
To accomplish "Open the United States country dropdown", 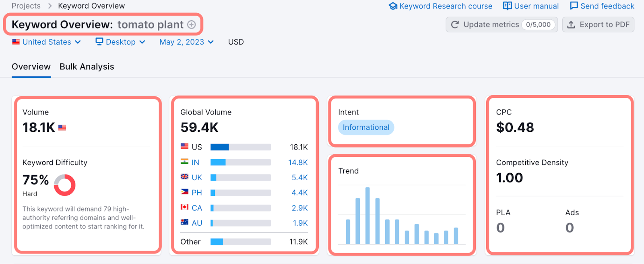I will (47, 42).
